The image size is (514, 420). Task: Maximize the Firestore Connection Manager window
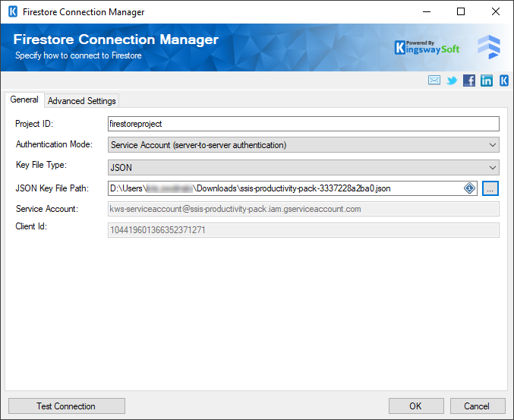pyautogui.click(x=461, y=12)
